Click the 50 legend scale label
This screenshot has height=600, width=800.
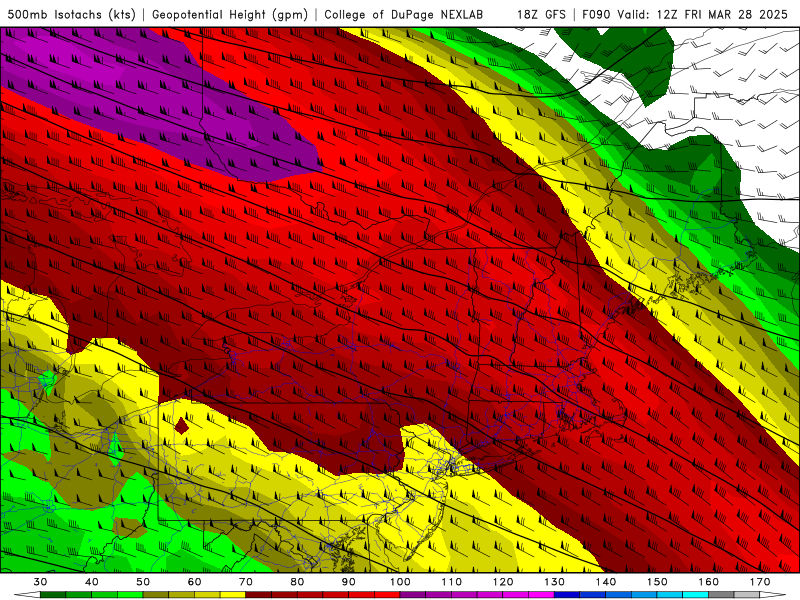143,582
